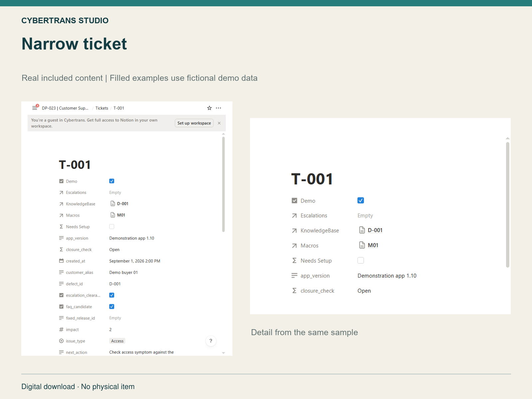532x399 pixels.
Task: Click the checkbox icon next to faq_candidate label
Action: click(x=61, y=307)
